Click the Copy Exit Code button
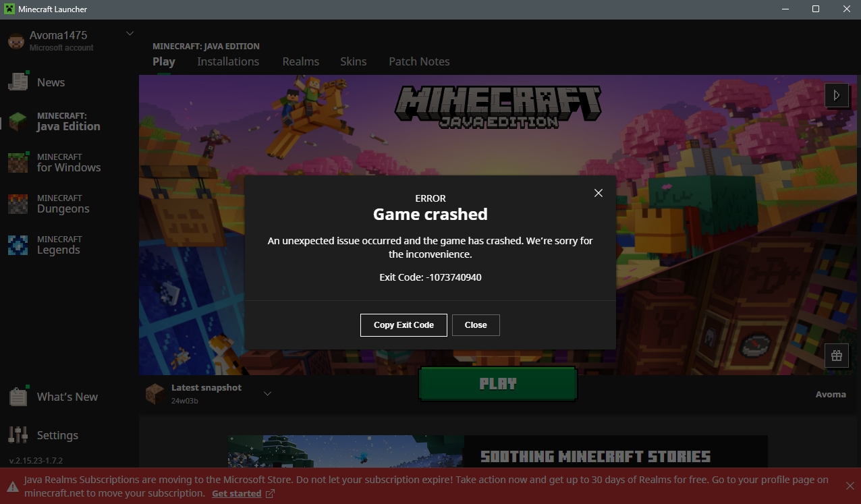The width and height of the screenshot is (861, 504). 404,325
